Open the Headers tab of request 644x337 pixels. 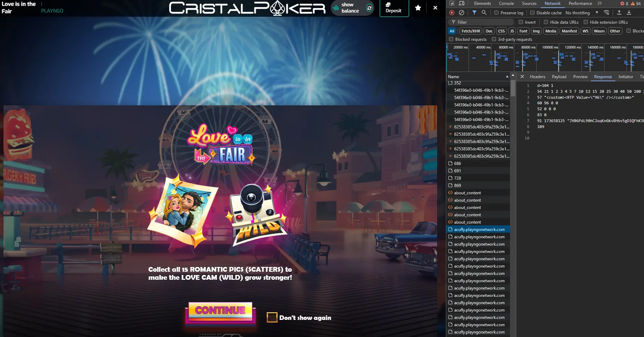pyautogui.click(x=537, y=76)
